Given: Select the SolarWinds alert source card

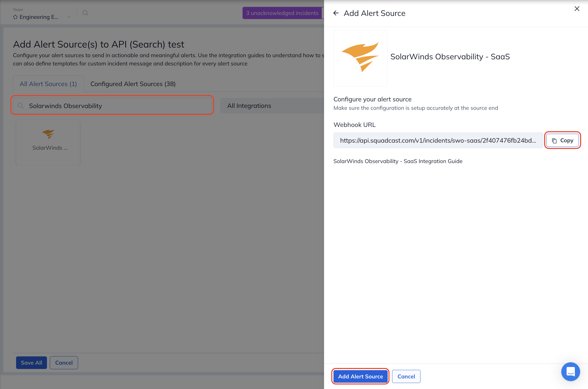Looking at the screenshot, I should pyautogui.click(x=48, y=142).
